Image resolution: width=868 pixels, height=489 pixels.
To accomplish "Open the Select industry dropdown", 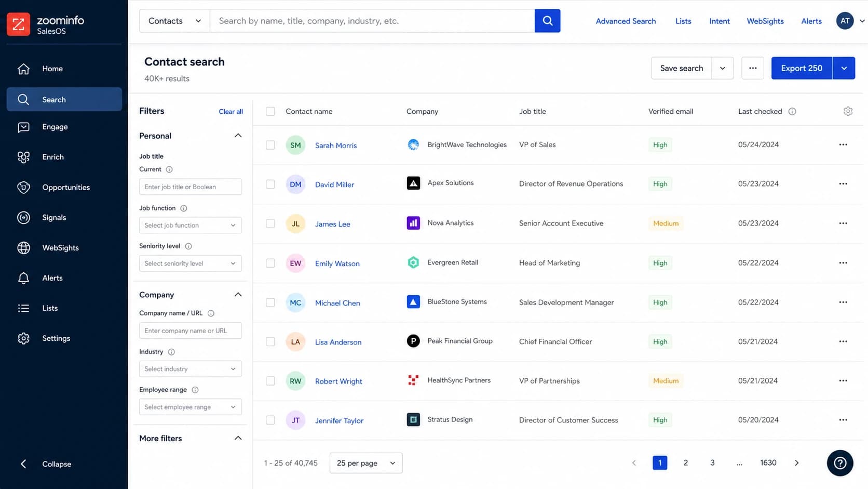I will tap(190, 369).
